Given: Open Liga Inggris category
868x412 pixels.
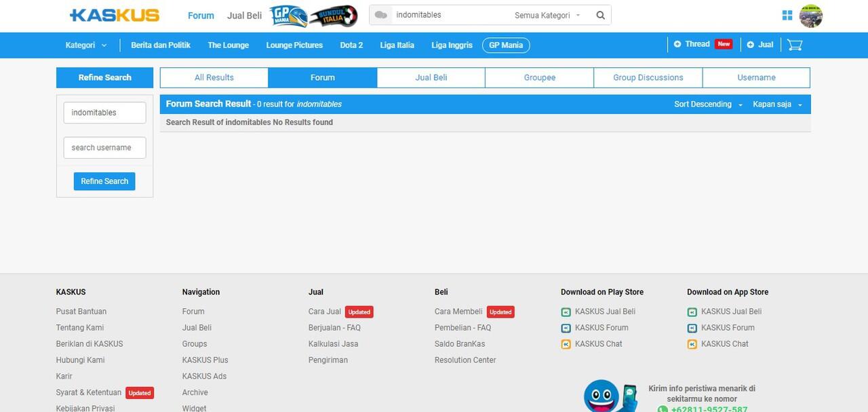Looking at the screenshot, I should coord(452,45).
